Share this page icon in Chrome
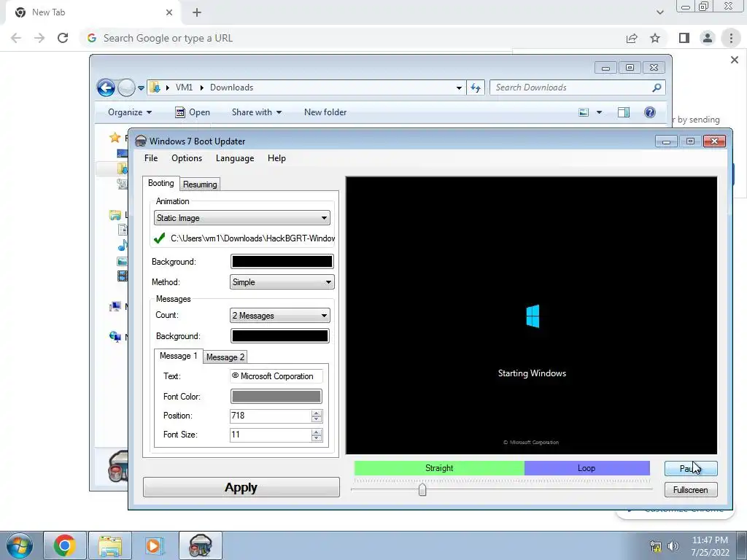This screenshot has width=747, height=560. pyautogui.click(x=632, y=38)
